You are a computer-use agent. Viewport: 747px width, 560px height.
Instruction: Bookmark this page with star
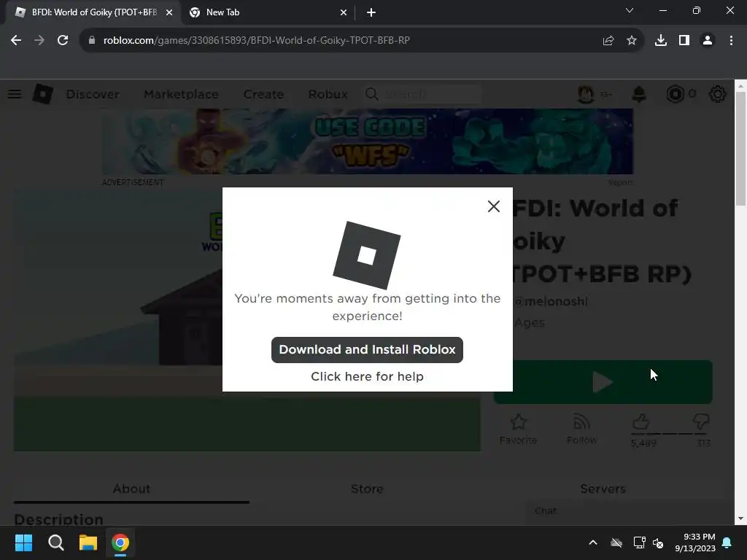[x=632, y=41]
